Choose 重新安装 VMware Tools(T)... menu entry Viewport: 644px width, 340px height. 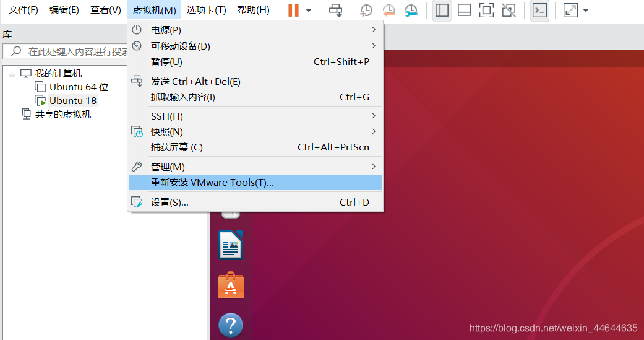pos(255,182)
